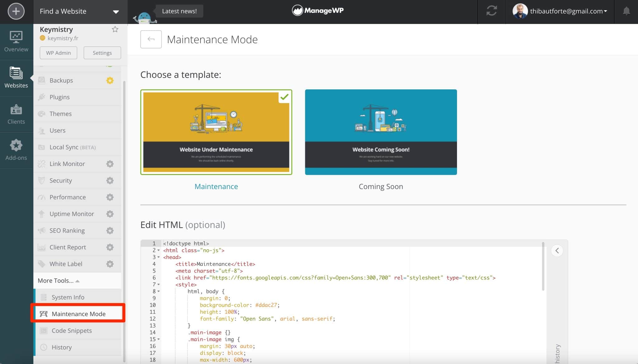Select Websites in left rail

[x=16, y=78]
